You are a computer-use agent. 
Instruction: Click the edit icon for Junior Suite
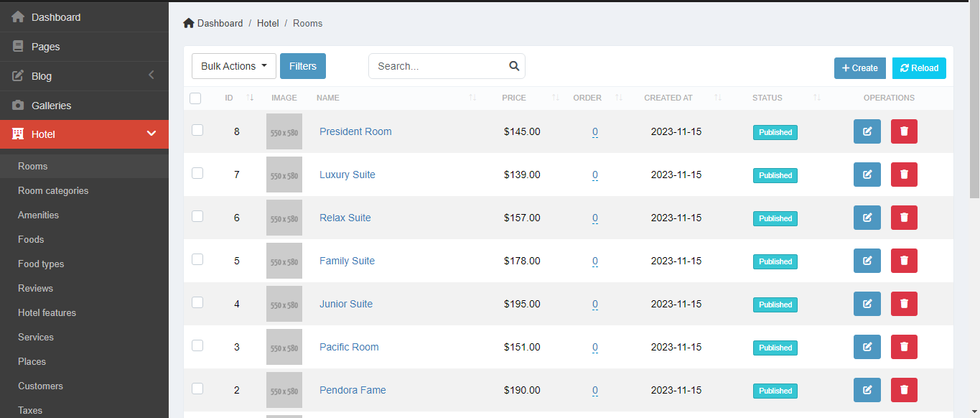[867, 304]
